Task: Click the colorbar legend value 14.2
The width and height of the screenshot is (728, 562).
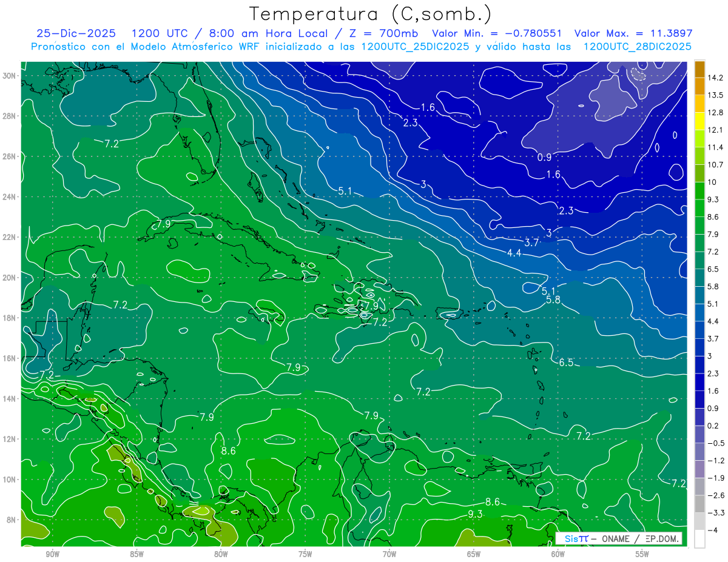Action: [715, 78]
